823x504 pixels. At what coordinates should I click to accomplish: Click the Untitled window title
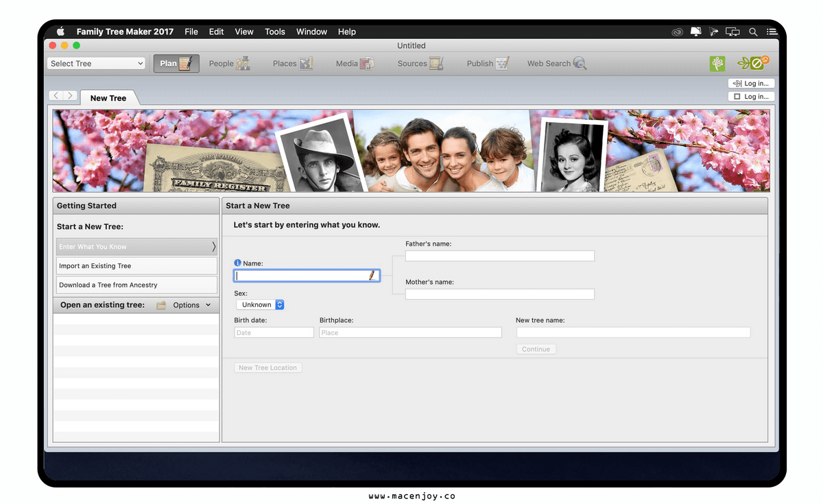411,46
